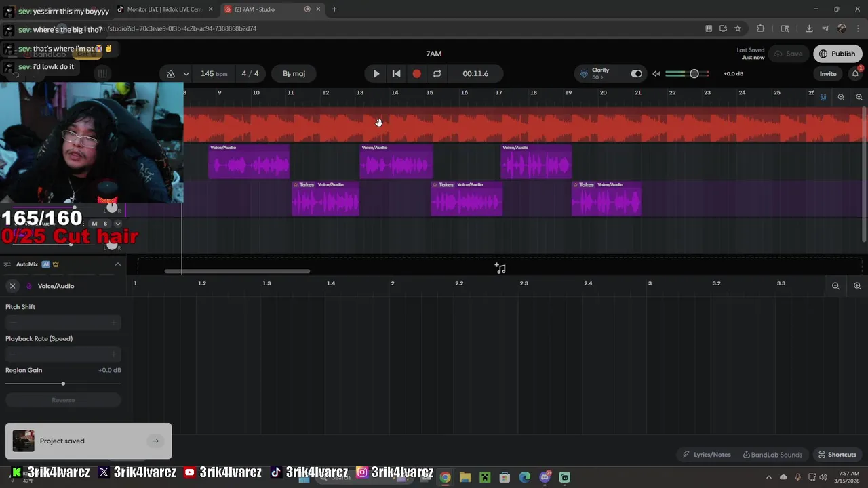The height and width of the screenshot is (488, 868).
Task: Toggle the metronome icon
Action: pyautogui.click(x=171, y=73)
